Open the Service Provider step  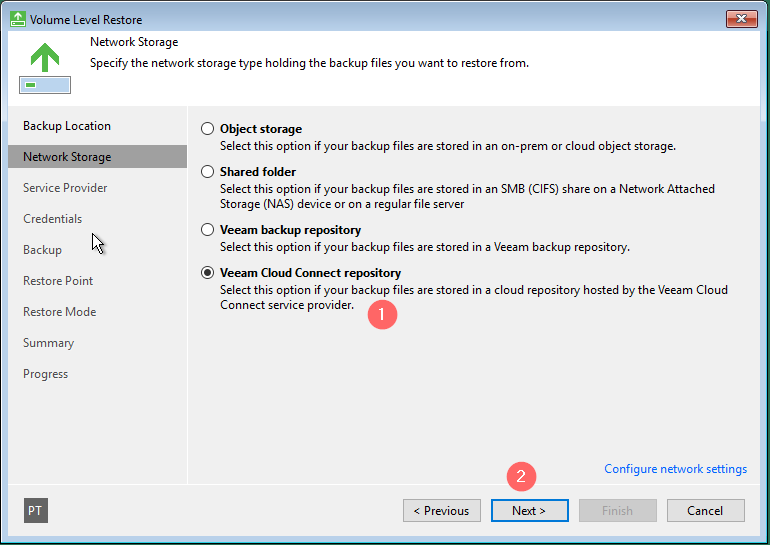point(65,188)
